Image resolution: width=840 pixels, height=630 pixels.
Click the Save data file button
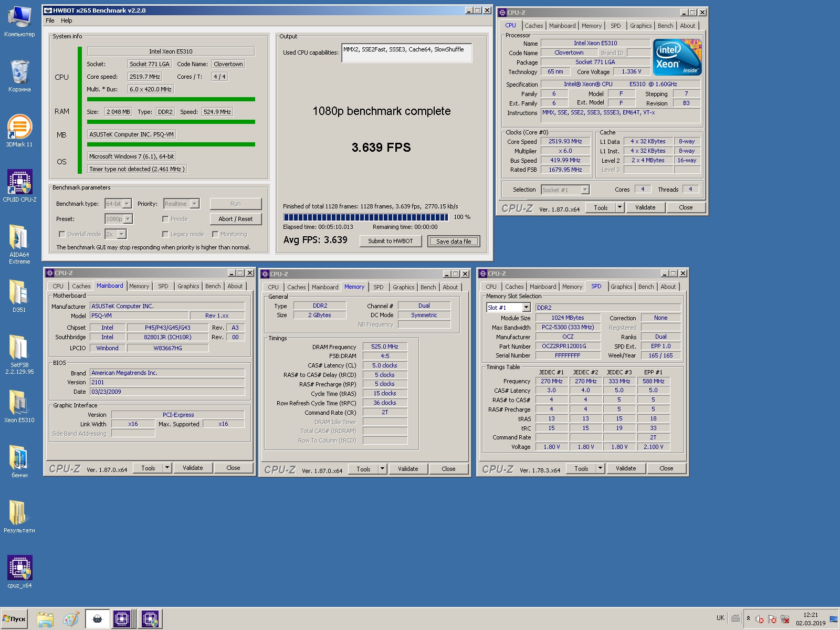click(x=454, y=241)
